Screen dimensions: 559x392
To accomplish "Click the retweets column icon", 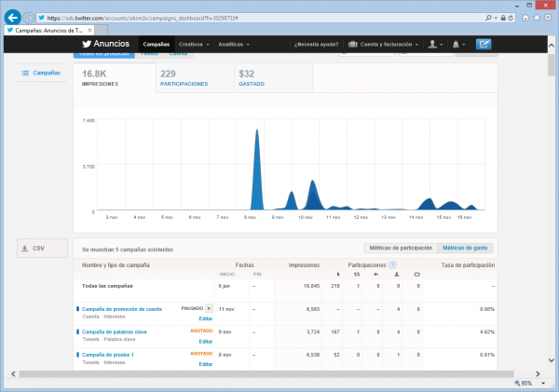I will 357,274.
